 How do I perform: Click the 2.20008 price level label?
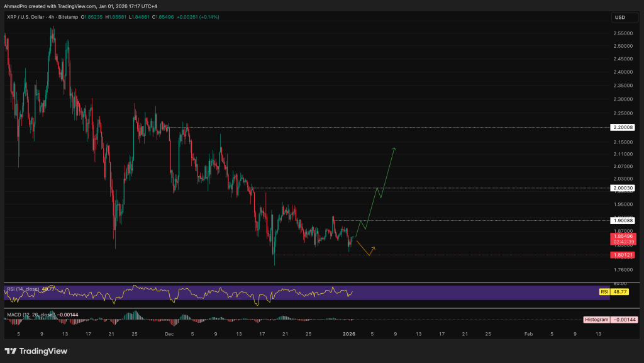point(623,127)
